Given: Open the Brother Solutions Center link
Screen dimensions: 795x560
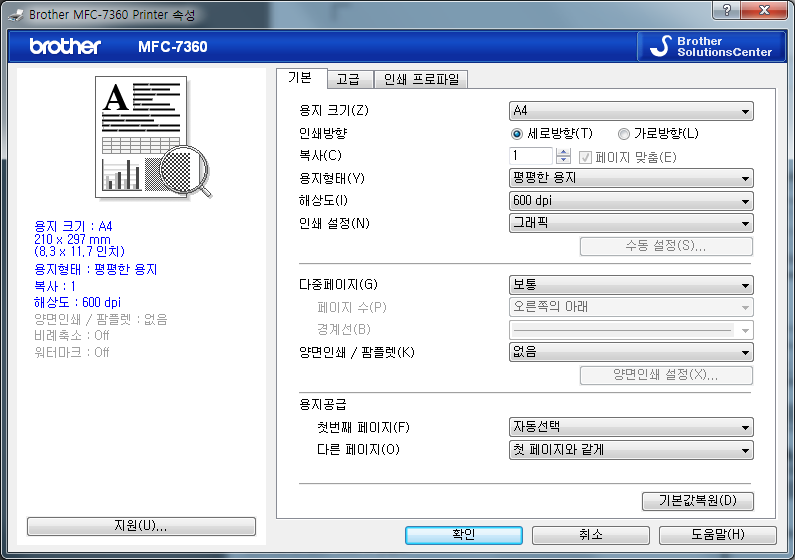Looking at the screenshot, I should (712, 47).
